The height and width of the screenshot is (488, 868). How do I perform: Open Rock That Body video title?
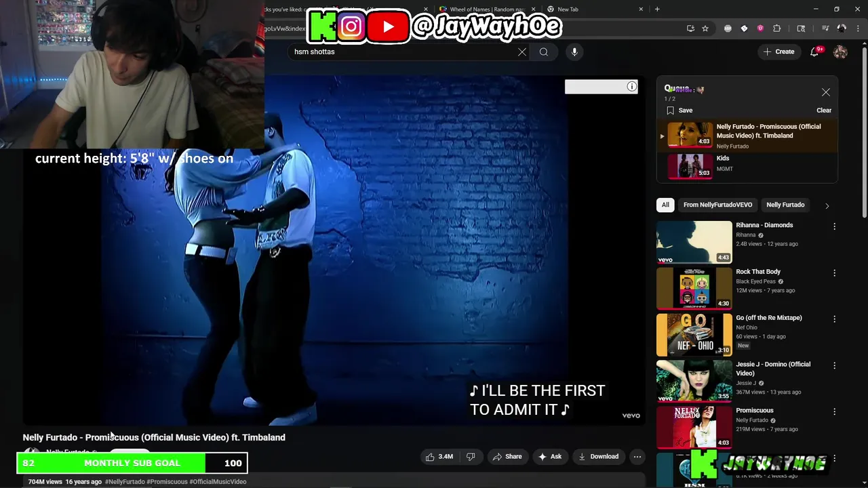click(x=758, y=272)
